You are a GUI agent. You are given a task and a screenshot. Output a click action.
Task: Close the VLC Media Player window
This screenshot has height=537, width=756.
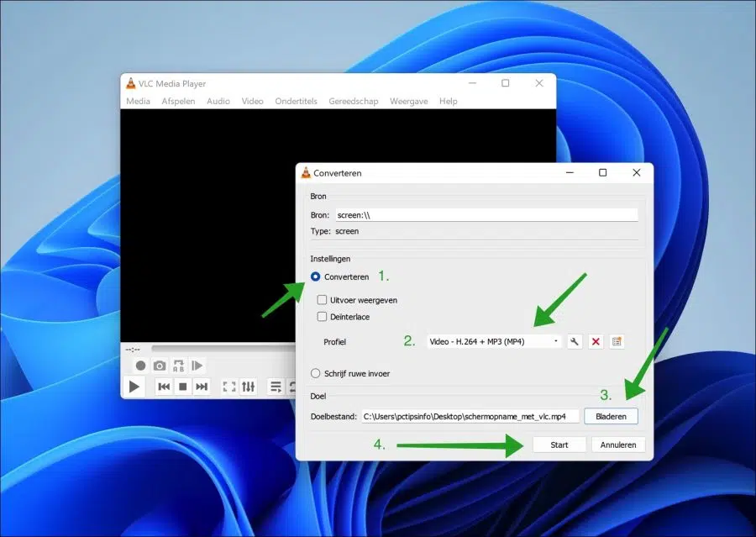click(x=539, y=83)
